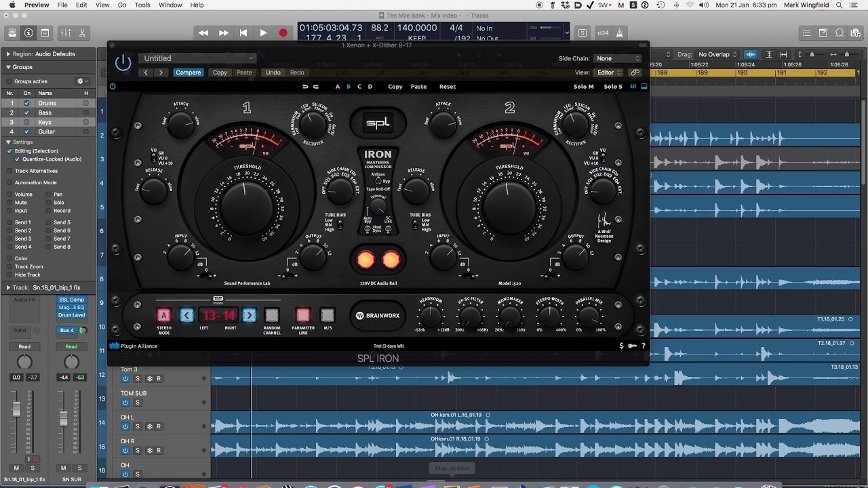Open the Tools menu in menu bar

pos(142,5)
